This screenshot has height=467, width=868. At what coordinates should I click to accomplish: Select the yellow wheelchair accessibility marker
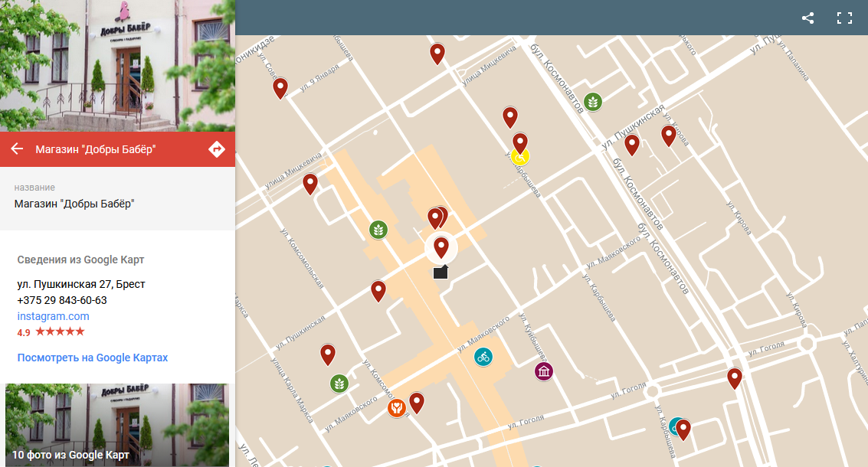520,158
